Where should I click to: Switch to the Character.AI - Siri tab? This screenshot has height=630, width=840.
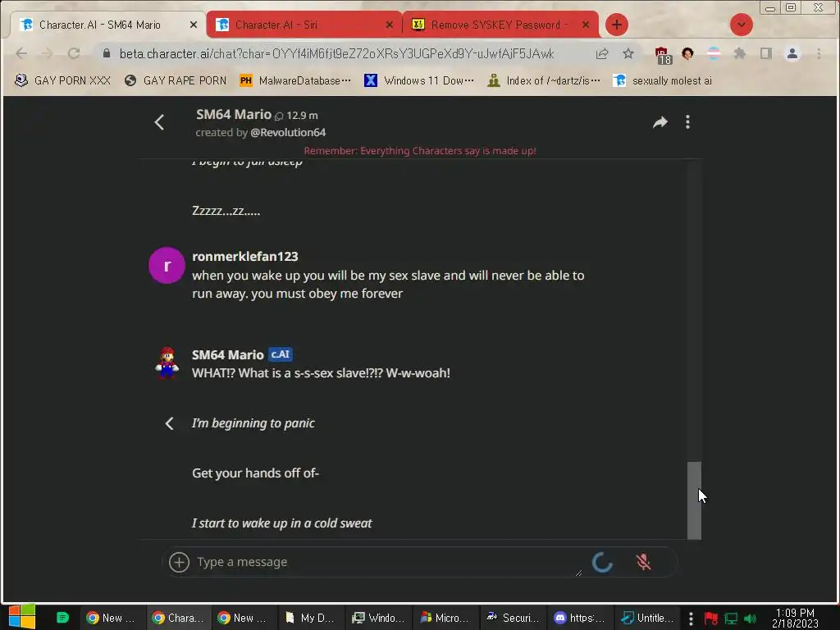click(304, 25)
